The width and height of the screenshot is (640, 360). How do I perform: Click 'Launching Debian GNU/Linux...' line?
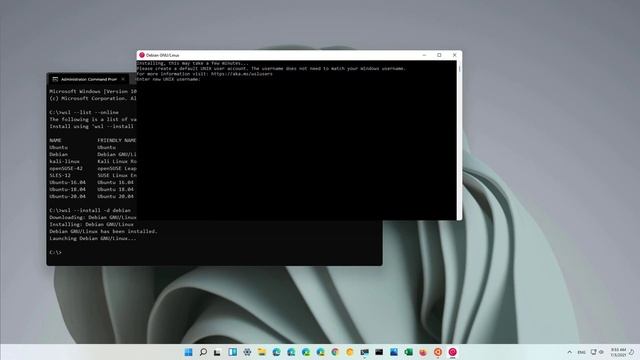pos(93,238)
